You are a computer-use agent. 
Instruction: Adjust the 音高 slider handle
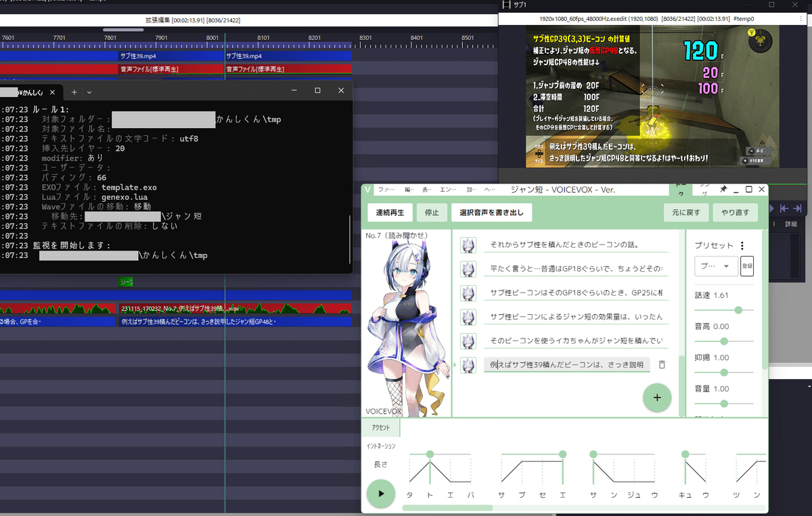pos(723,341)
